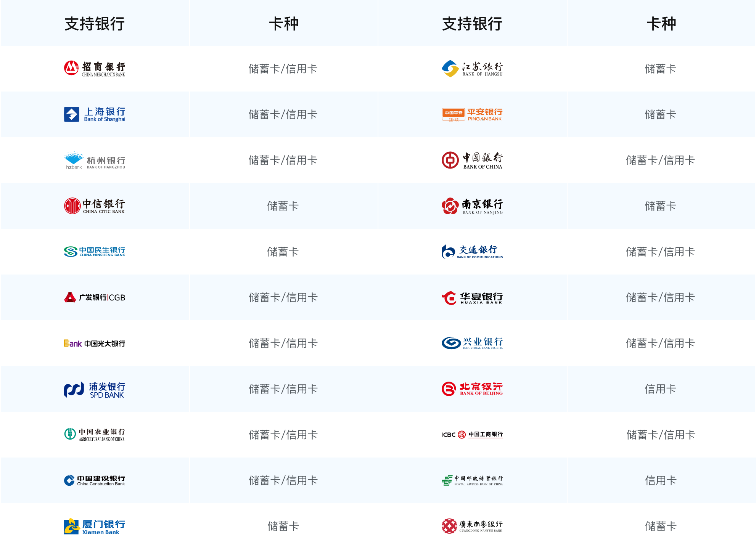This screenshot has width=756, height=549.
Task: Click the right 支持银行 column header
Action: (x=472, y=24)
